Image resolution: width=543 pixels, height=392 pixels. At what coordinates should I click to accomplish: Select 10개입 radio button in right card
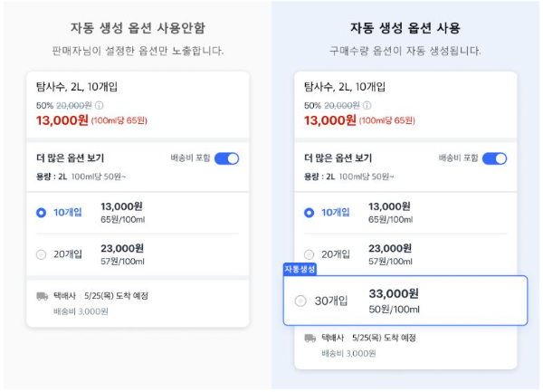[309, 213]
